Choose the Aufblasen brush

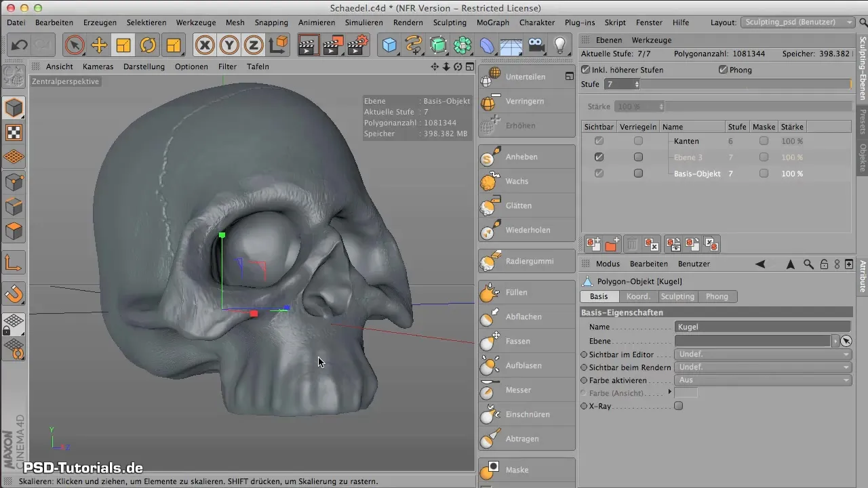coord(526,365)
